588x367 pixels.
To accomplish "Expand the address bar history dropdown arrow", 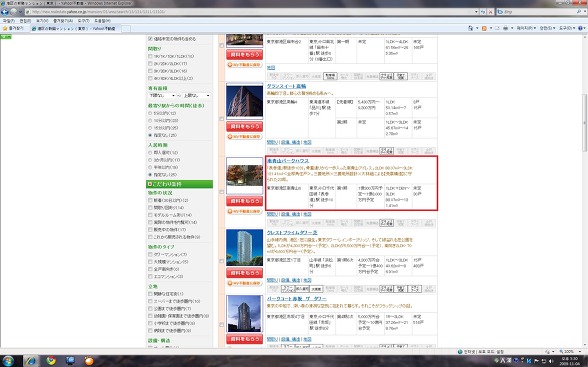I will 476,12.
